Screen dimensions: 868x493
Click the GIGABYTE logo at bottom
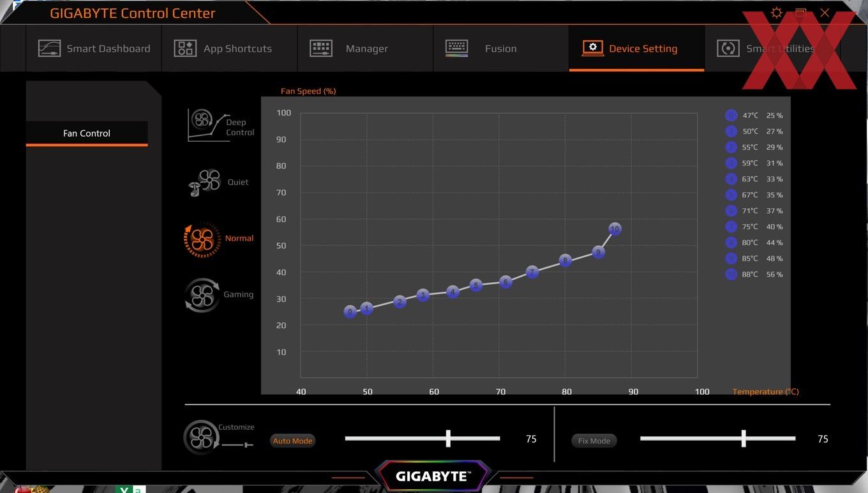(433, 476)
